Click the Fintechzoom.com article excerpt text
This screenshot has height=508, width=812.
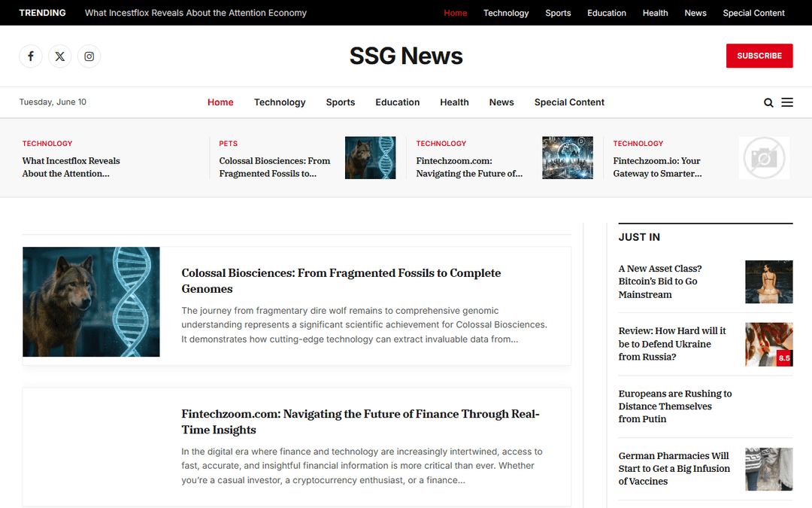click(362, 466)
